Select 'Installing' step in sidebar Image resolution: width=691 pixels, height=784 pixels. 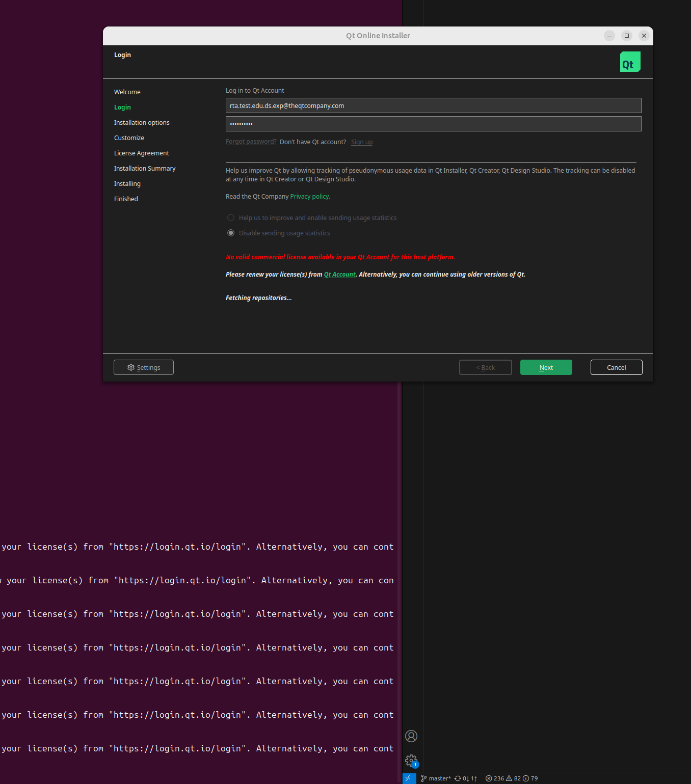(127, 184)
